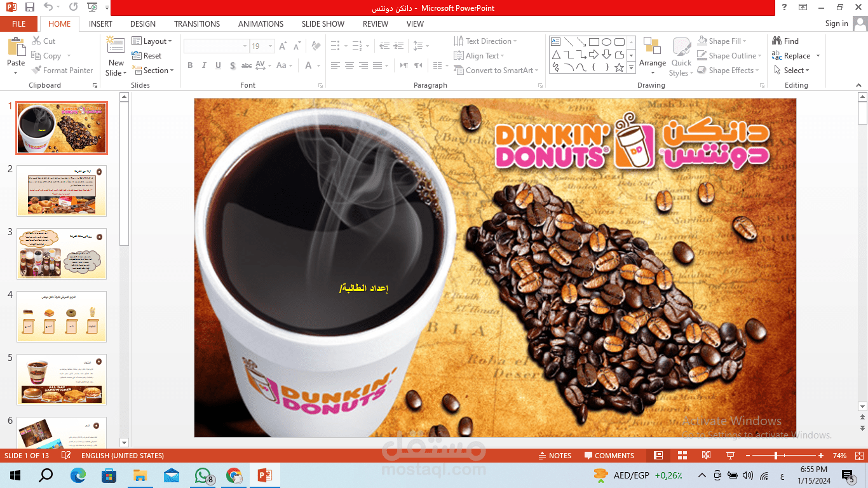Switch to the SLIDE SHOW tab

(323, 24)
